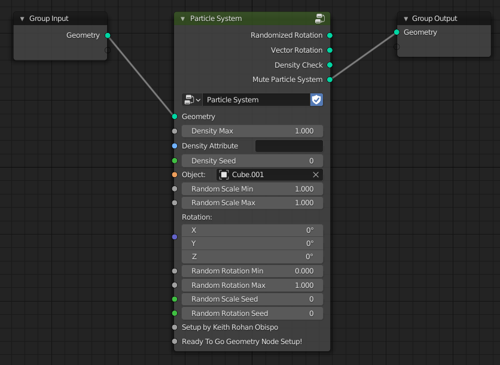Clear the Cube.001 object with X

pos(316,175)
